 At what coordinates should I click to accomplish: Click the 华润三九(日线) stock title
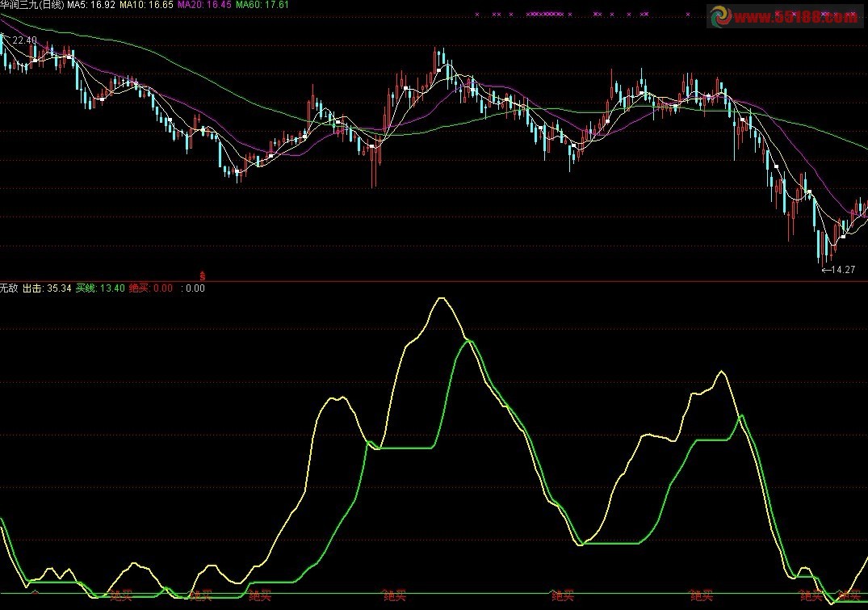[31, 5]
